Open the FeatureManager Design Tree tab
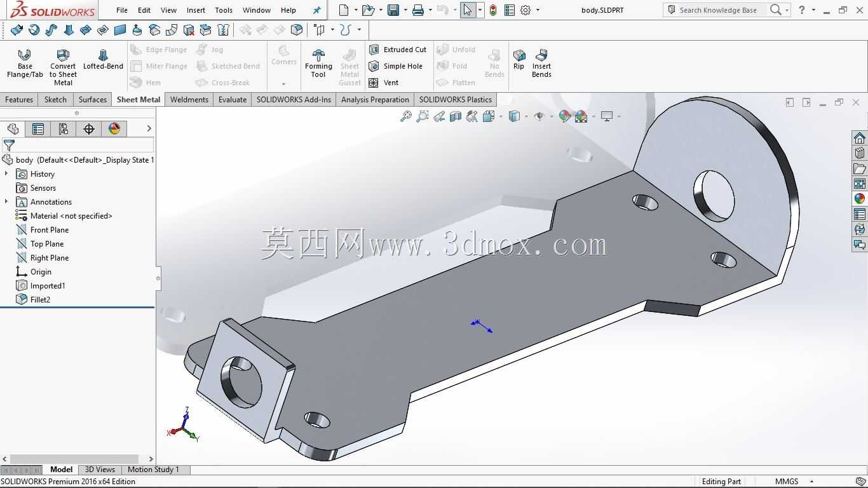The height and width of the screenshot is (488, 868). click(x=13, y=129)
